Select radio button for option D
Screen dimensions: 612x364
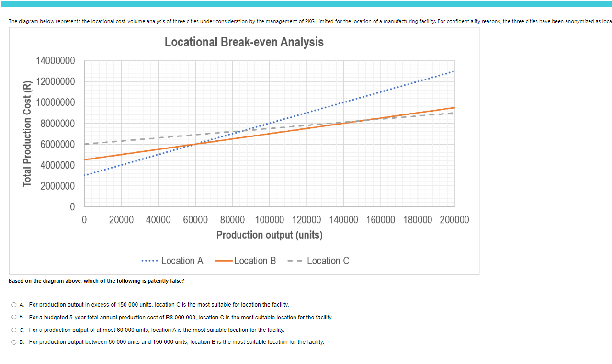[x=14, y=341]
